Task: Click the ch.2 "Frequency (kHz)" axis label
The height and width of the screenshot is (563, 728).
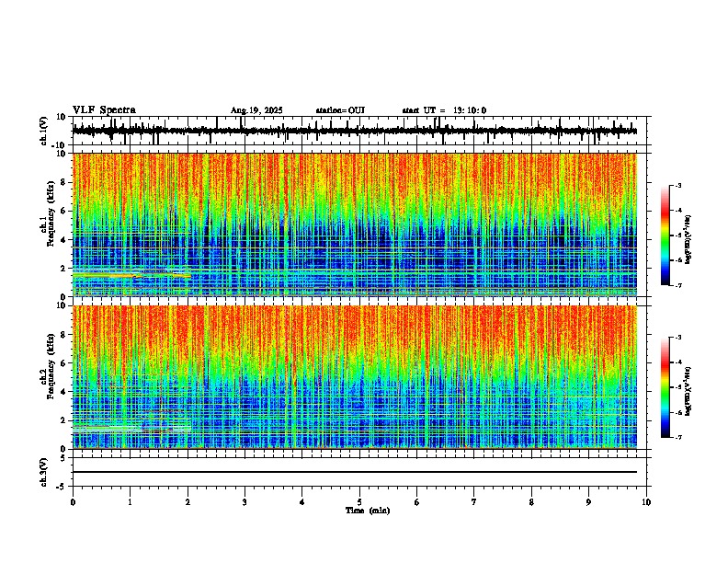Action: [51, 366]
